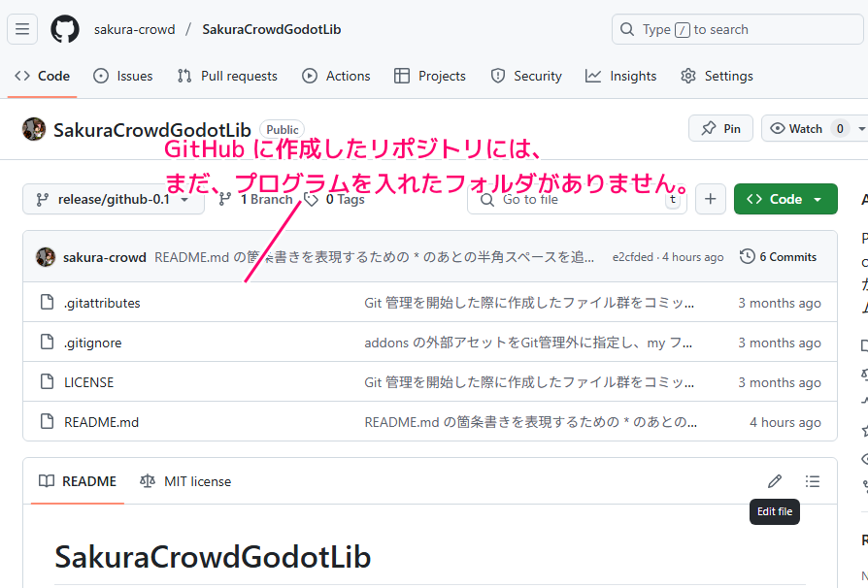The height and width of the screenshot is (588, 868).
Task: Go to the Actions tab
Action: pos(336,76)
